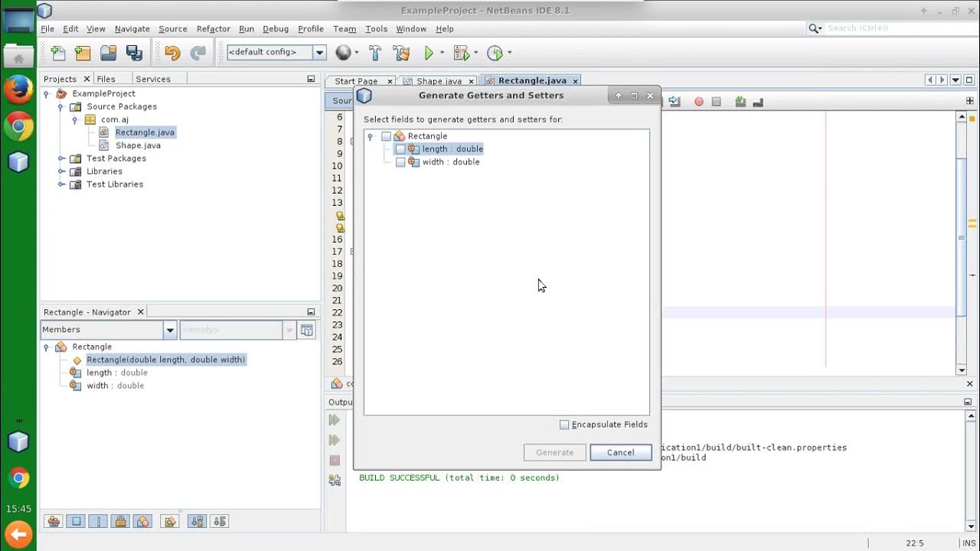Click the New File toolbar icon

58,53
